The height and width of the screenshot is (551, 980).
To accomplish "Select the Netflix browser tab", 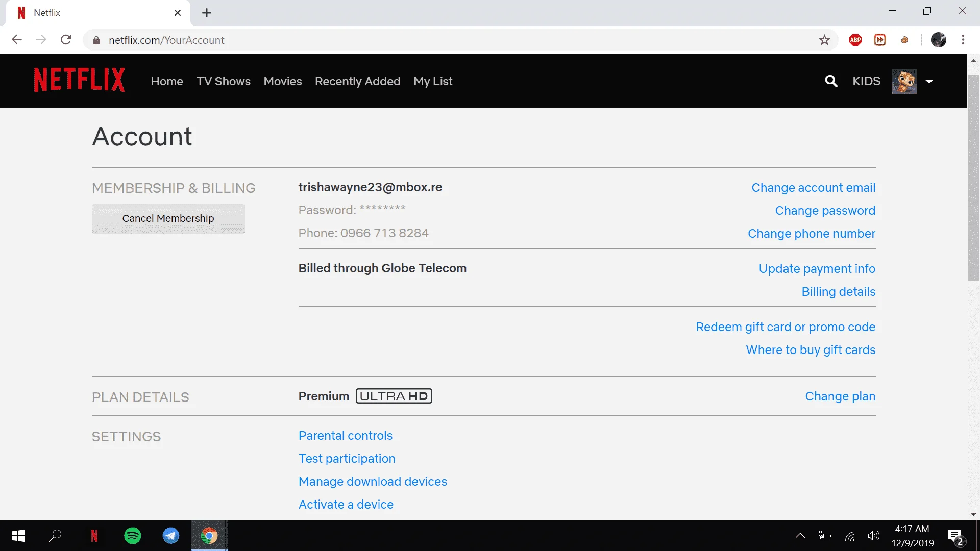I will [98, 13].
